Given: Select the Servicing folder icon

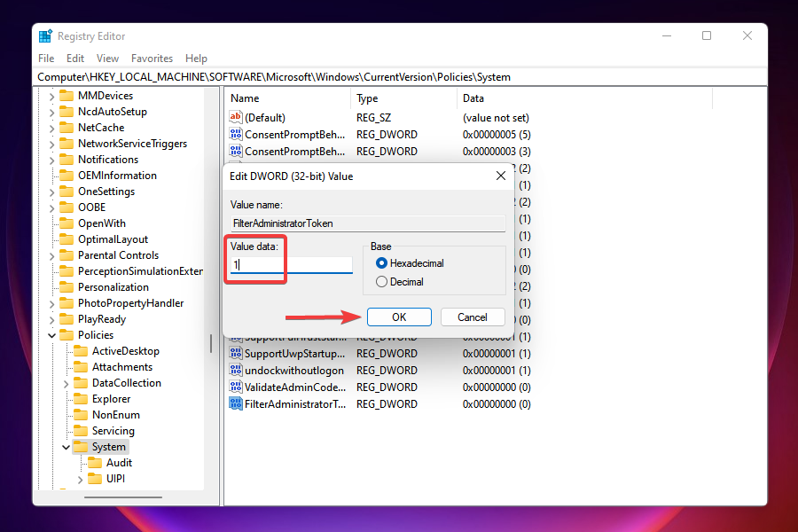Looking at the screenshot, I should click(81, 431).
